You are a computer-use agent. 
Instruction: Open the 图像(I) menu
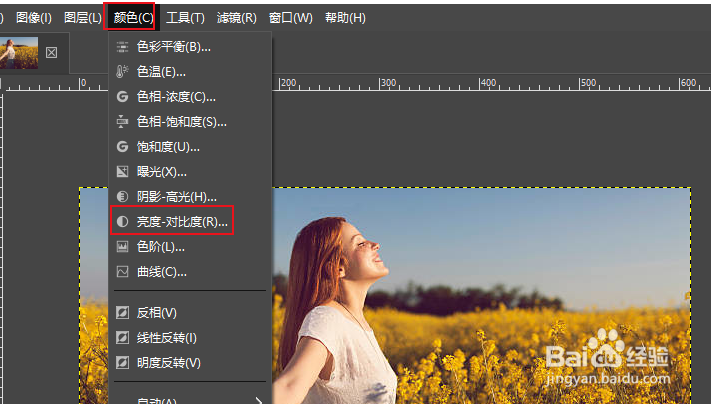click(x=34, y=18)
